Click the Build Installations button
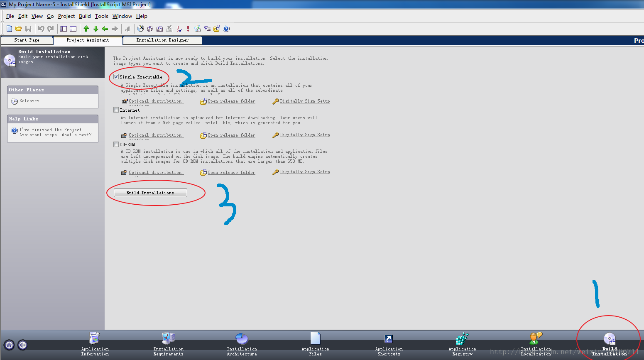The image size is (644, 360). tap(150, 193)
